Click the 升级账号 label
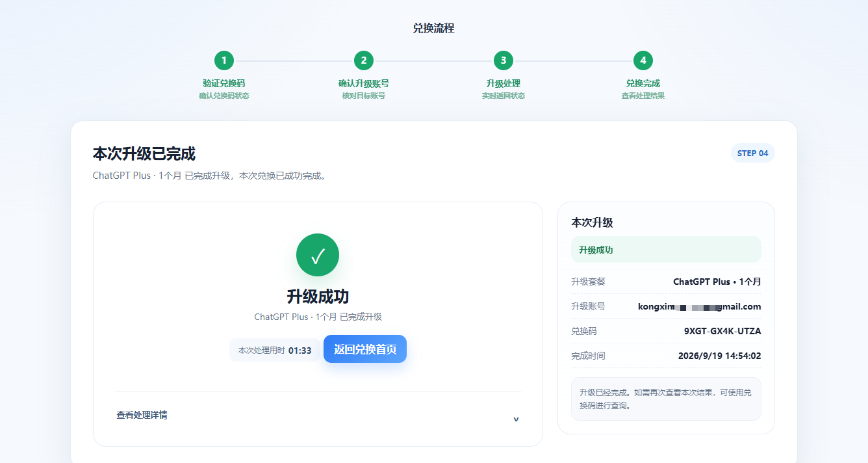The height and width of the screenshot is (463, 868). click(x=588, y=306)
